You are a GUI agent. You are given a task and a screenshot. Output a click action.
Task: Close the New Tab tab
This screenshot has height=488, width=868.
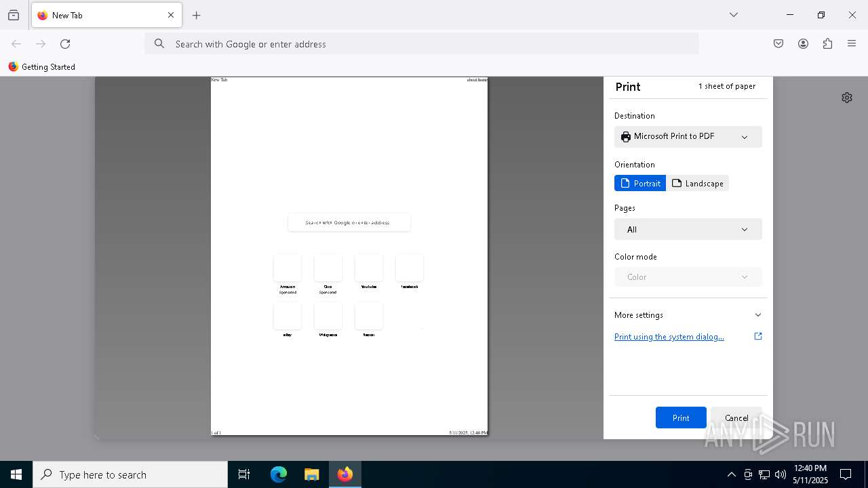[171, 15]
